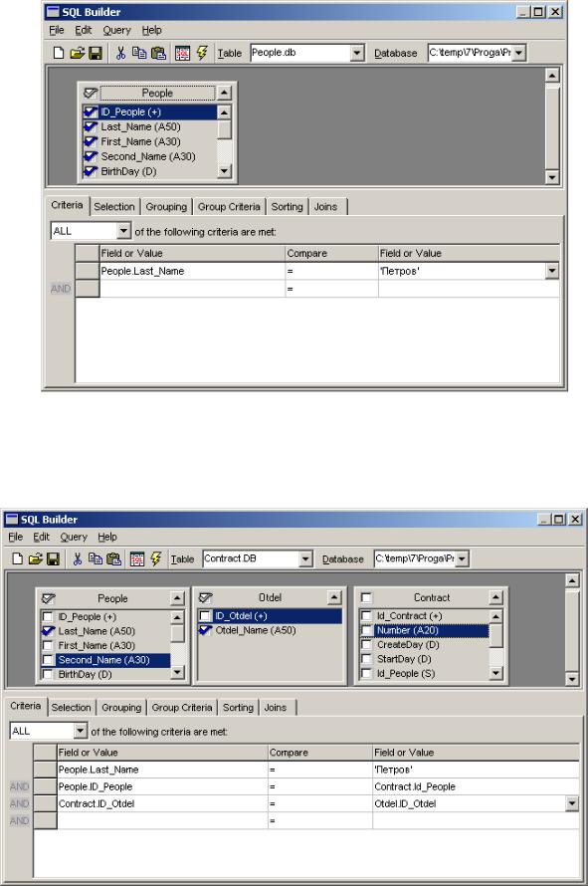Click Compare column header in top grid

pyautogui.click(x=332, y=253)
